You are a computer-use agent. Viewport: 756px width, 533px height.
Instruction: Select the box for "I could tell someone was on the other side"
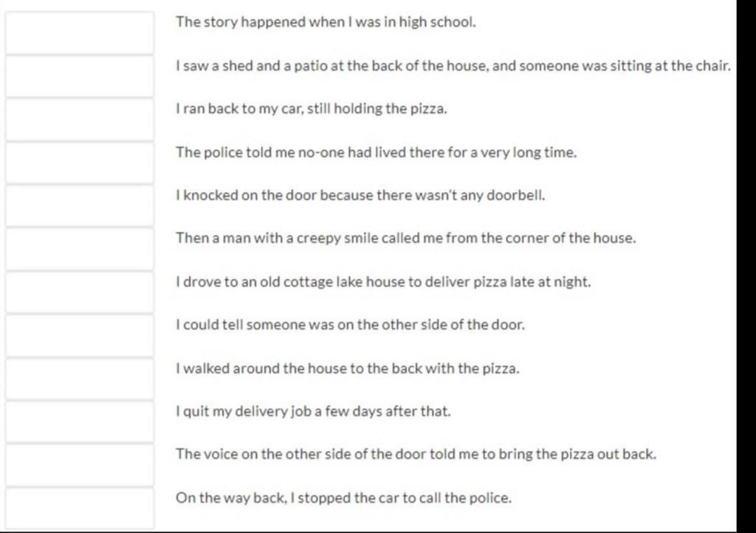(80, 335)
